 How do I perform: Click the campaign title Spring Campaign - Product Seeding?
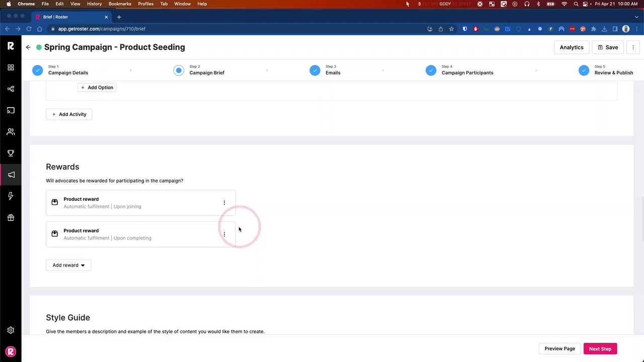(x=115, y=47)
